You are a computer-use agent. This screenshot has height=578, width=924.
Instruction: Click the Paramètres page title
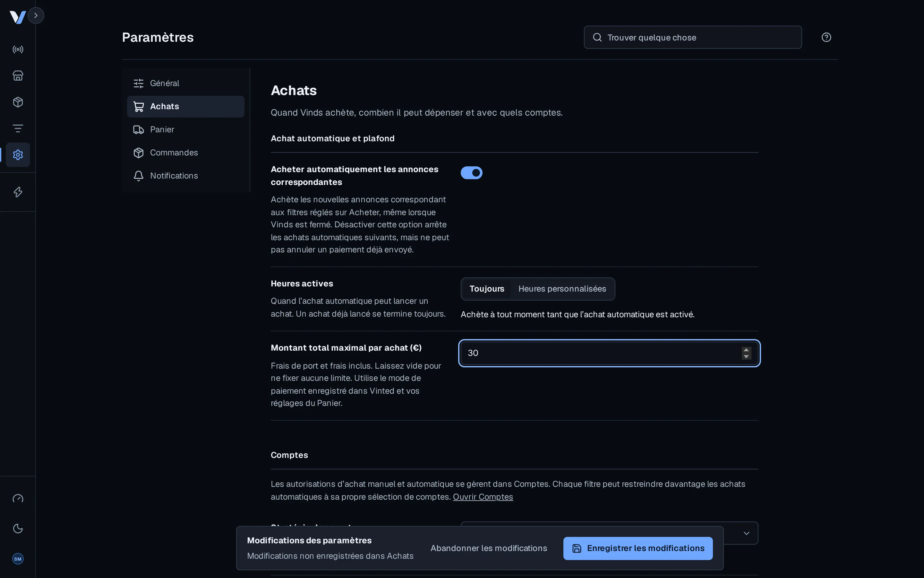pos(158,38)
